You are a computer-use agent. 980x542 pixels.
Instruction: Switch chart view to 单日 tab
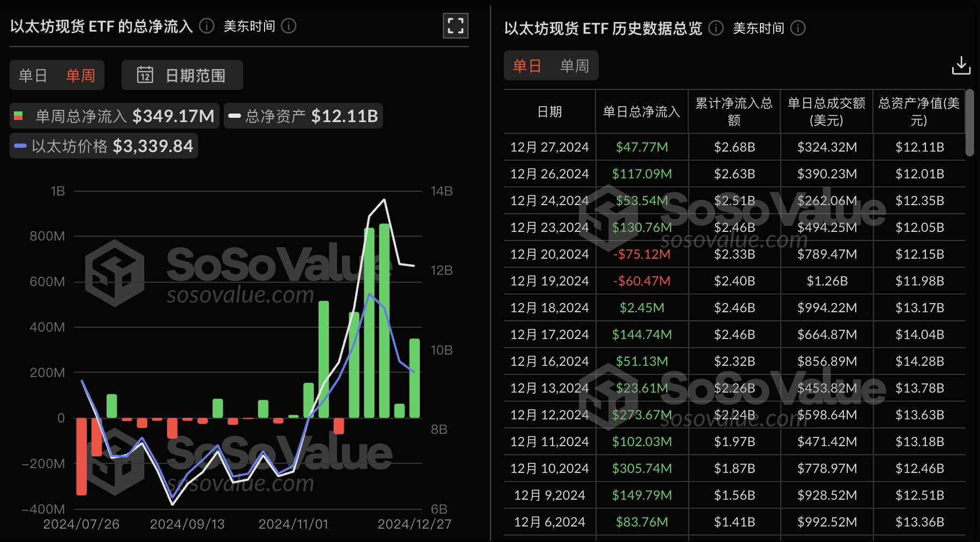[33, 75]
